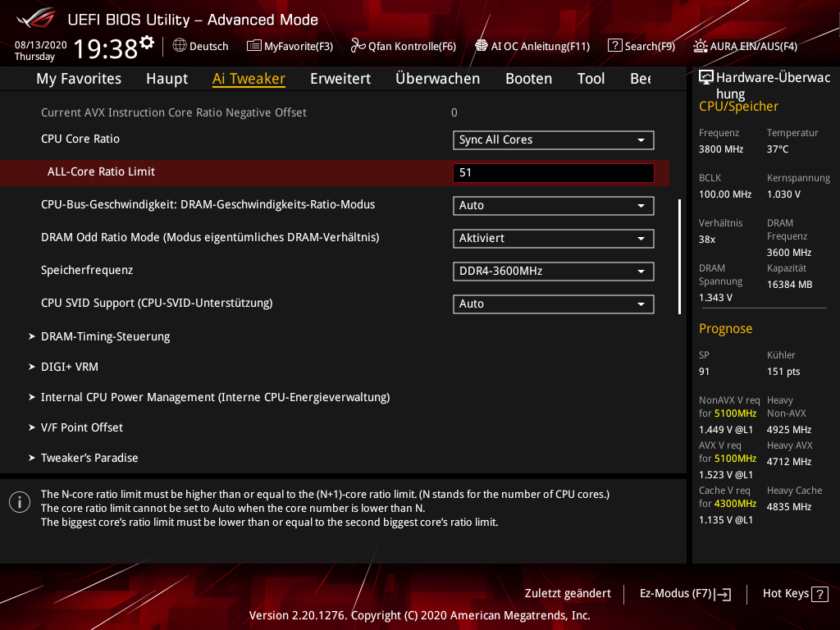Open Qfan Kontrolle(F6)

[x=404, y=46]
